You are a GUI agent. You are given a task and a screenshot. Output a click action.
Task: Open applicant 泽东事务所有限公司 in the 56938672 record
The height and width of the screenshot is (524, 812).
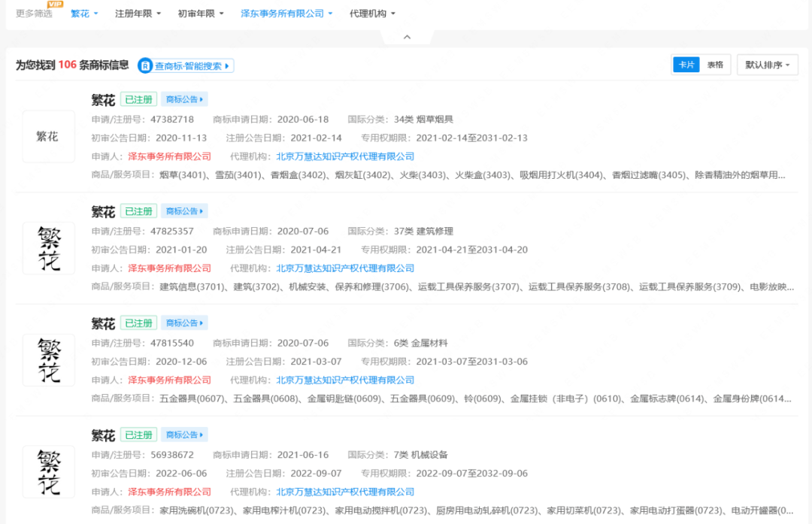170,492
